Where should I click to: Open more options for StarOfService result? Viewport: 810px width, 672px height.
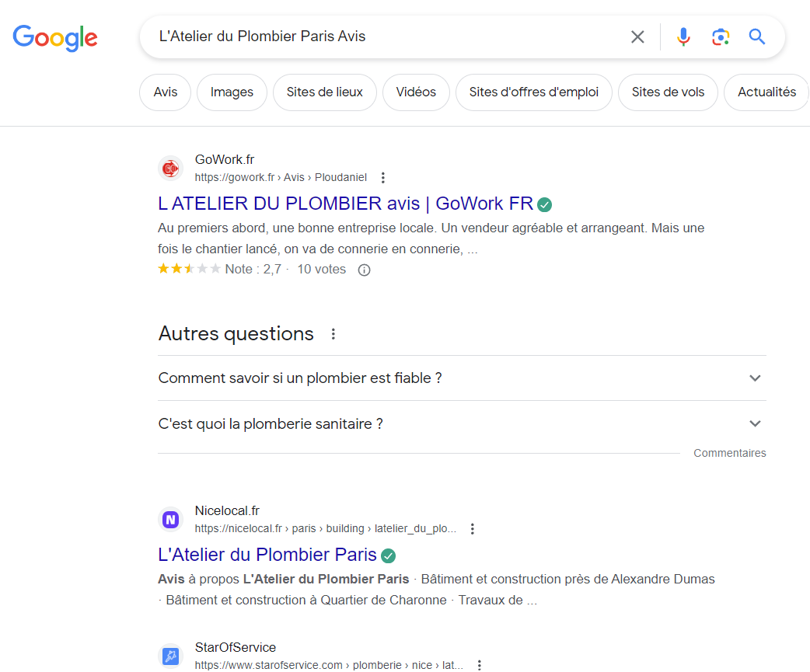pyautogui.click(x=480, y=665)
